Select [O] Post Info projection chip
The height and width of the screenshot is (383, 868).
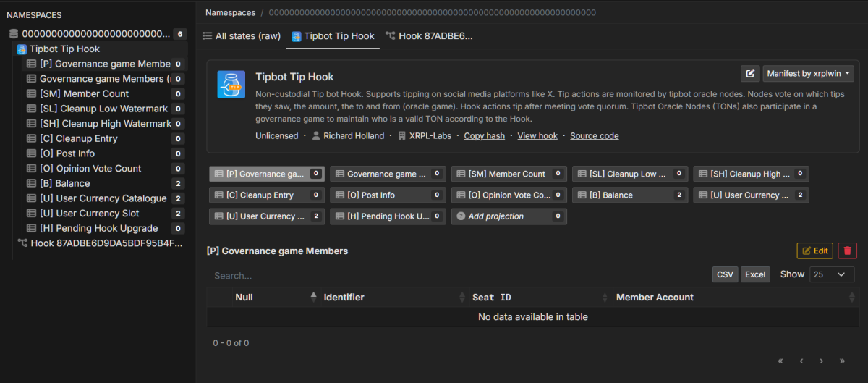[388, 195]
